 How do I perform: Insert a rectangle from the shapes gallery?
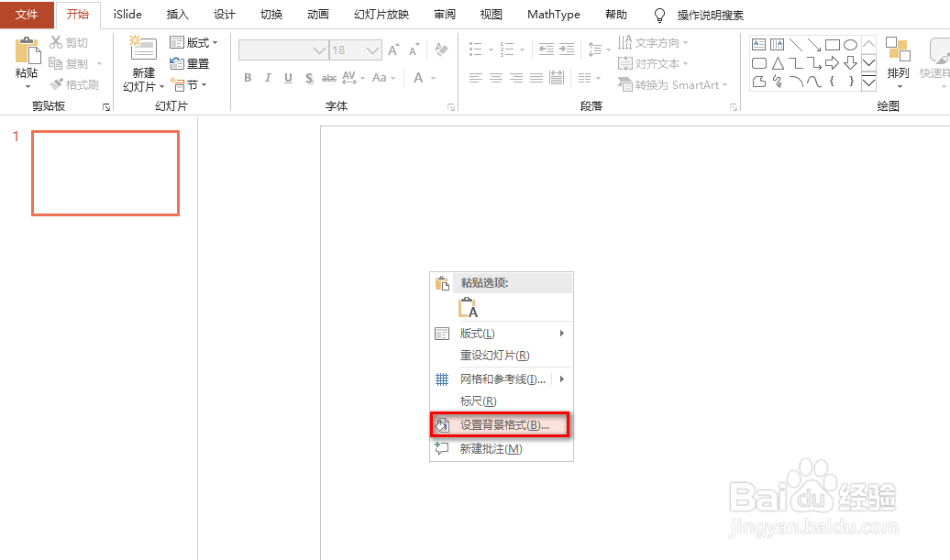(x=832, y=44)
